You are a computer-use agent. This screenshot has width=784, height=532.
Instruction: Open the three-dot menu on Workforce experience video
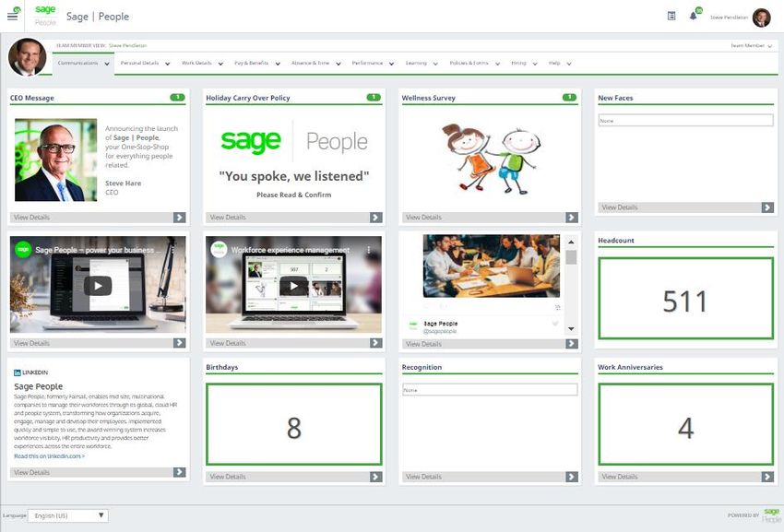pos(369,250)
